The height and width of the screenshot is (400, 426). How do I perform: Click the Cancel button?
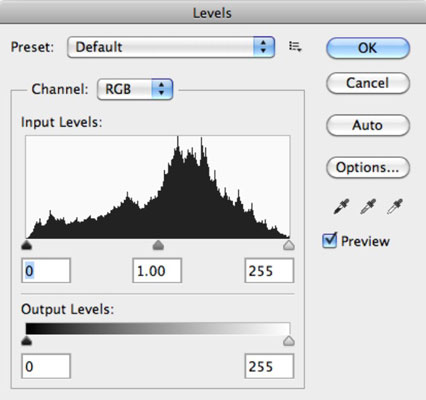coord(368,83)
